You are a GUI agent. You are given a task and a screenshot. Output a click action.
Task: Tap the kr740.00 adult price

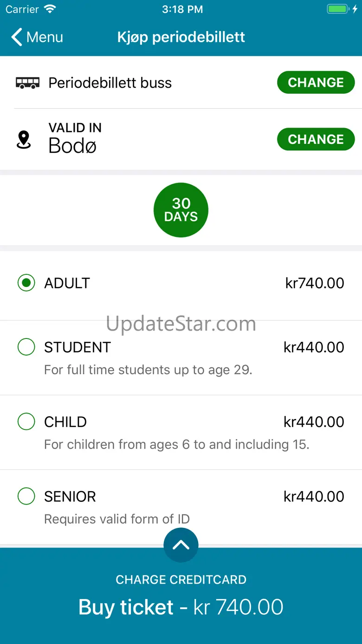tap(315, 283)
